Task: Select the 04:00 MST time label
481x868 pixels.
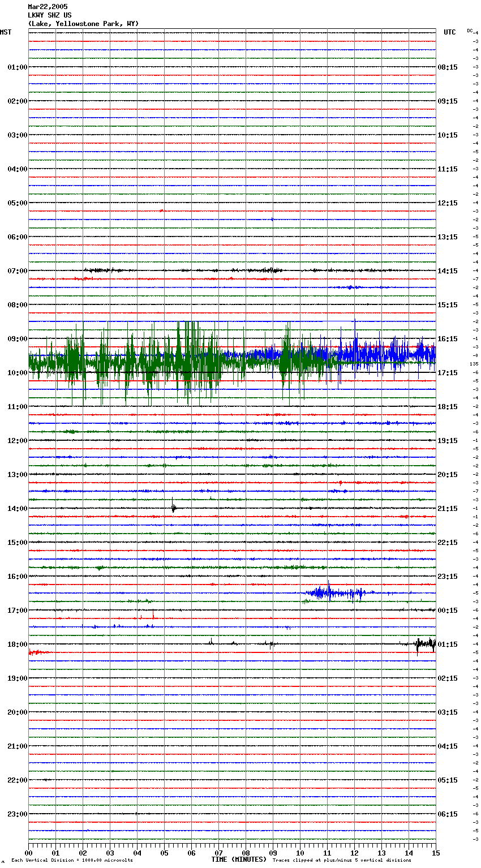Action: click(x=18, y=169)
